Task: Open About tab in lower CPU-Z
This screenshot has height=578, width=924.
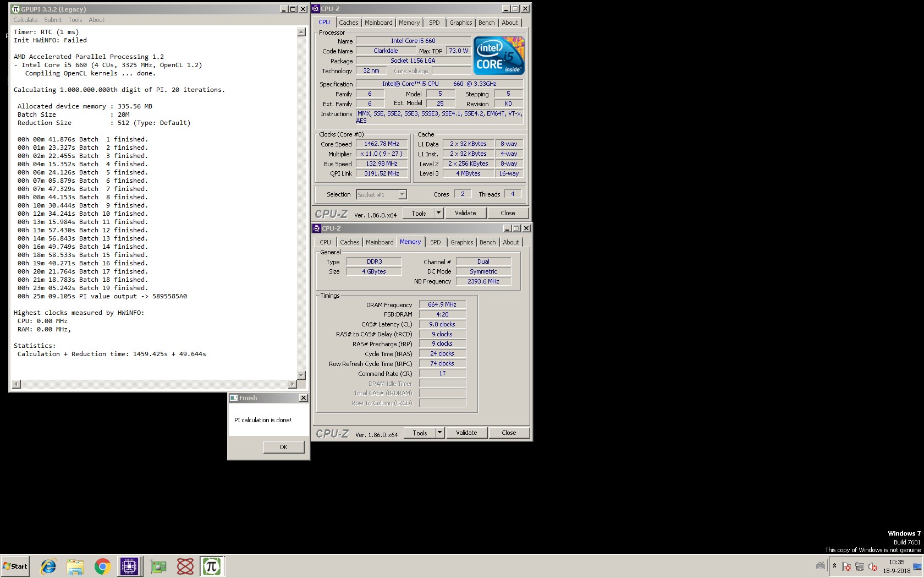Action: click(511, 242)
